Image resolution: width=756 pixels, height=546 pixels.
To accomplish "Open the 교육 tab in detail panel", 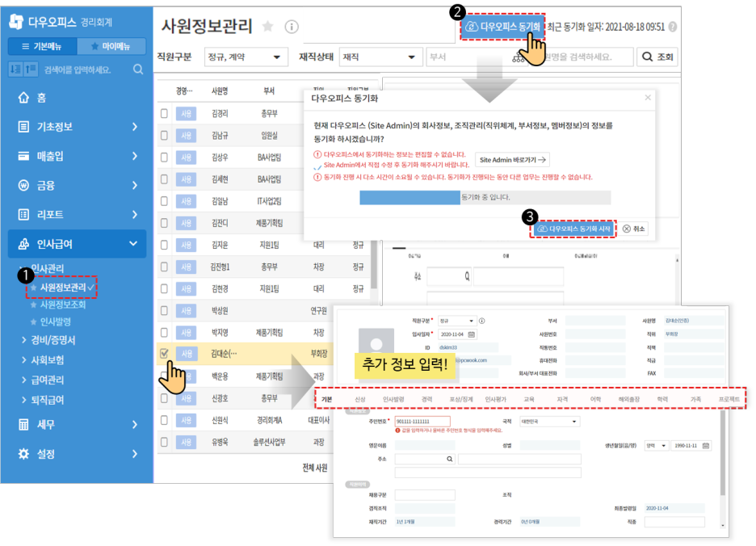I will coord(529,399).
